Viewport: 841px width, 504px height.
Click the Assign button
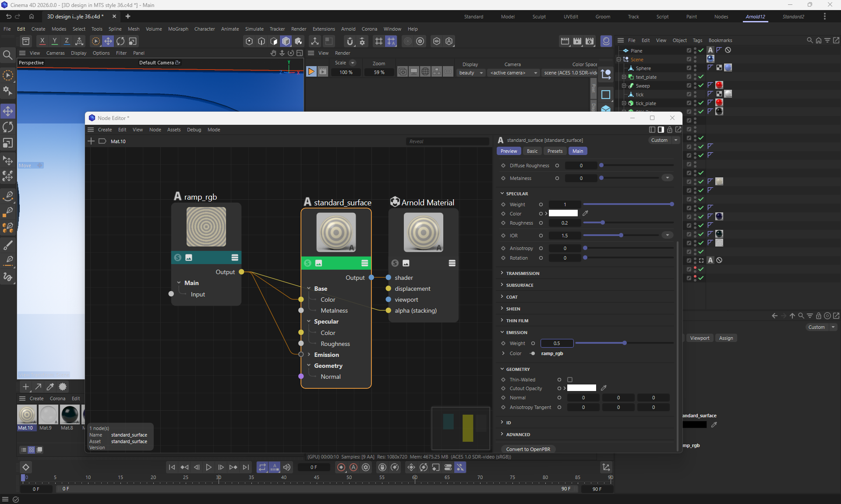point(726,338)
